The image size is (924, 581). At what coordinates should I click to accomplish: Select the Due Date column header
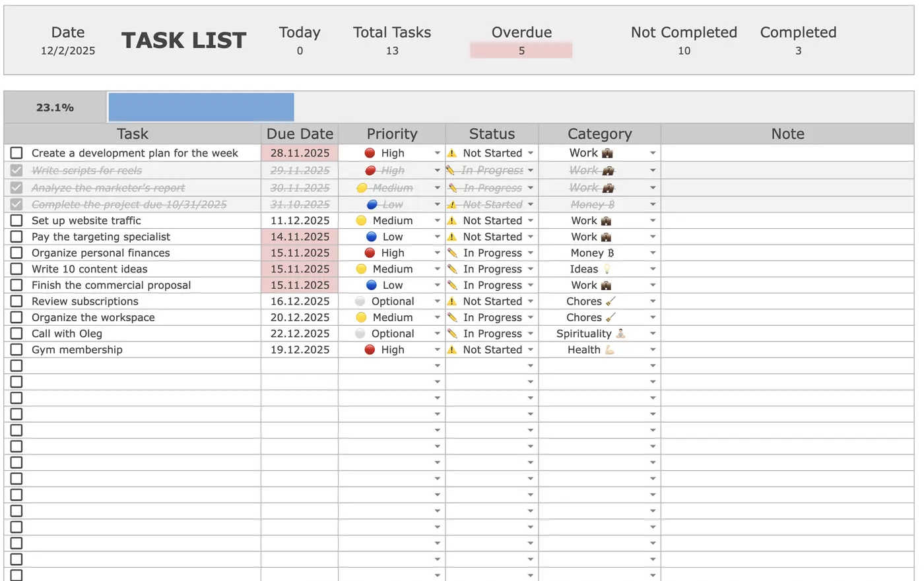pos(300,134)
